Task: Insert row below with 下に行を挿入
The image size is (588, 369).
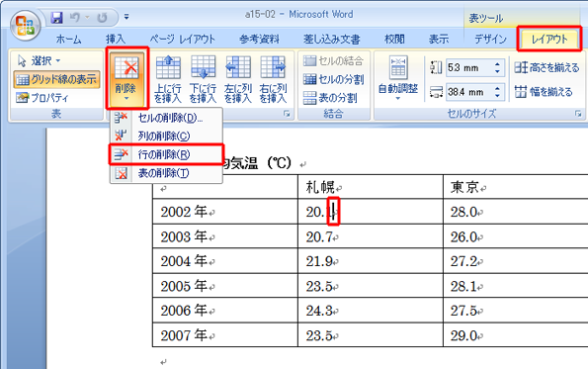Action: pyautogui.click(x=203, y=79)
